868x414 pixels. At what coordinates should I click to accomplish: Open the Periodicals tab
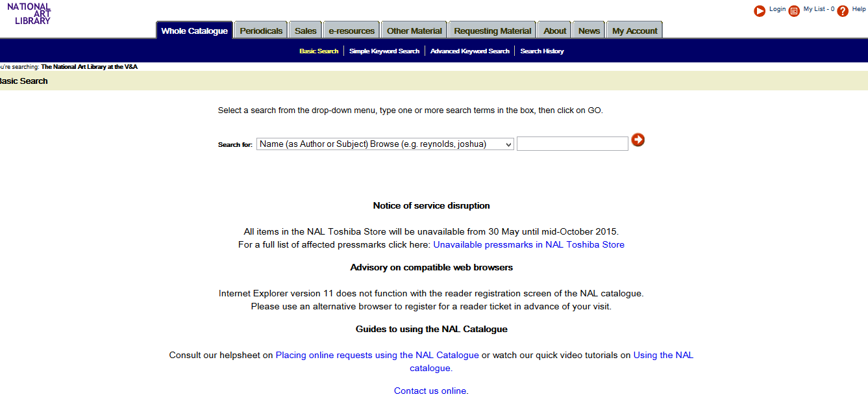(261, 31)
